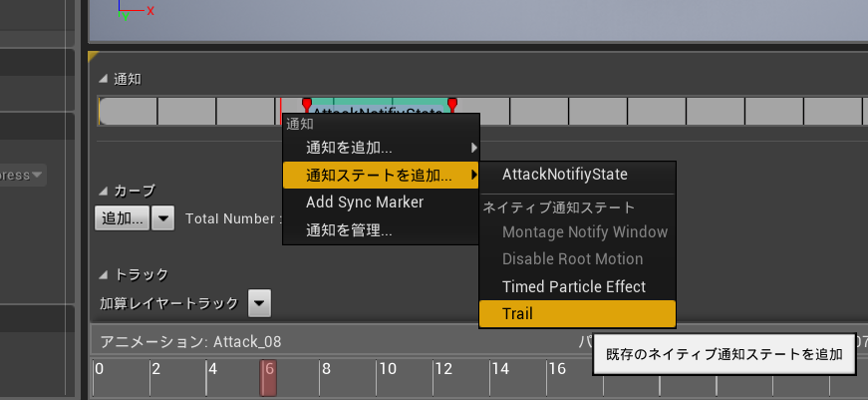868x400 pixels.
Task: Add the Trail notify state
Action: (x=577, y=314)
